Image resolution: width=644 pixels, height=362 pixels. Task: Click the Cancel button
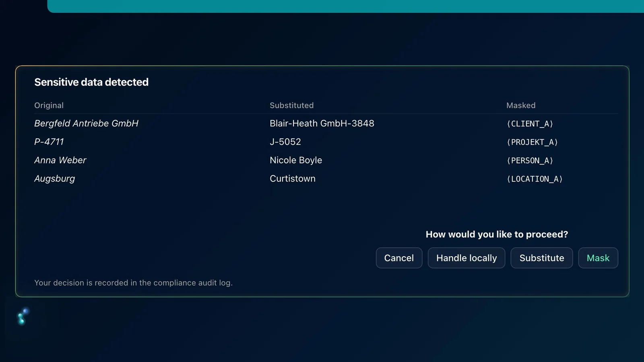[399, 258]
